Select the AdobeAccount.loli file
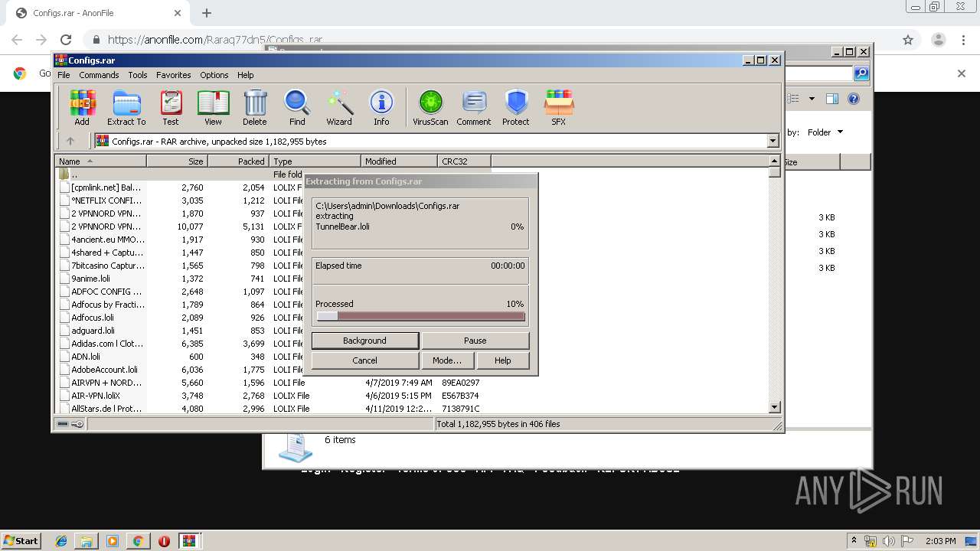This screenshot has height=551, width=980. [104, 370]
